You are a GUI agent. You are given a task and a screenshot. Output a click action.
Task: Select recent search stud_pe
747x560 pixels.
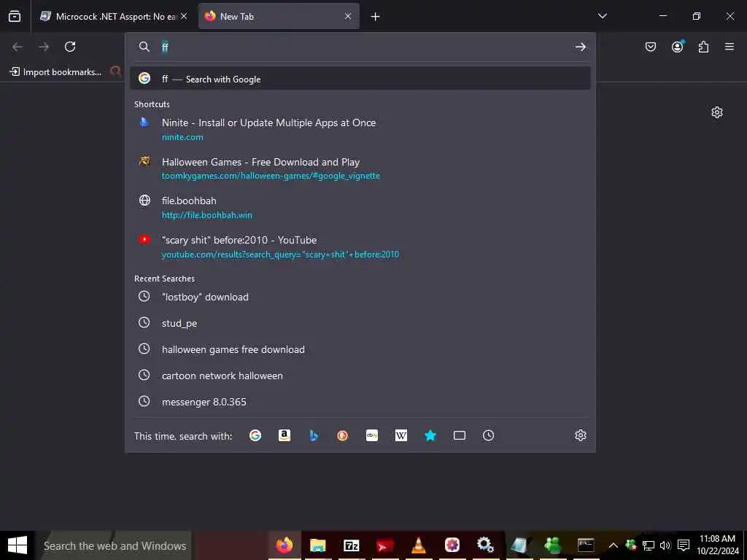coord(360,323)
